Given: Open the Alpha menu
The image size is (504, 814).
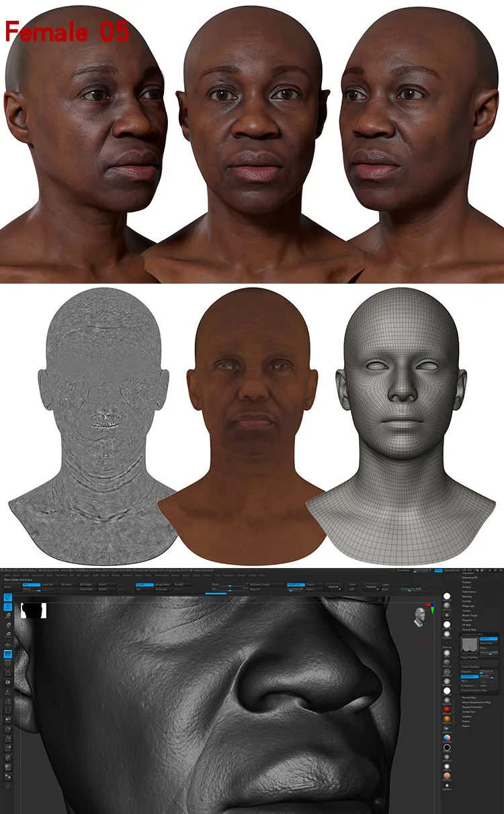Looking at the screenshot, I should [x=6, y=575].
